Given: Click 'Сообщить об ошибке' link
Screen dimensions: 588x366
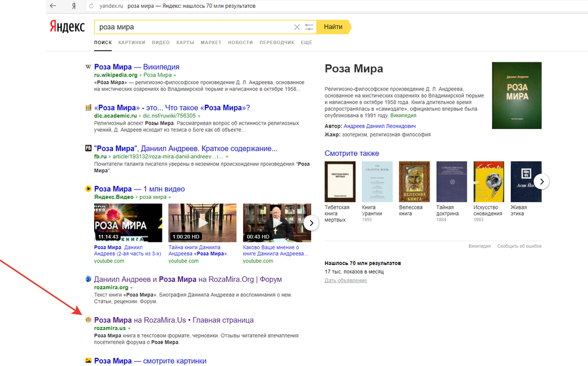Looking at the screenshot, I should tap(519, 246).
